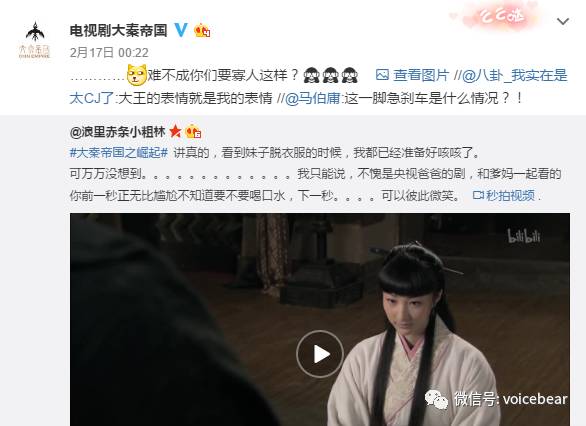Viewport: 586px width, 426px height.
Task: Click the doge emoji in the post text
Action: (137, 75)
